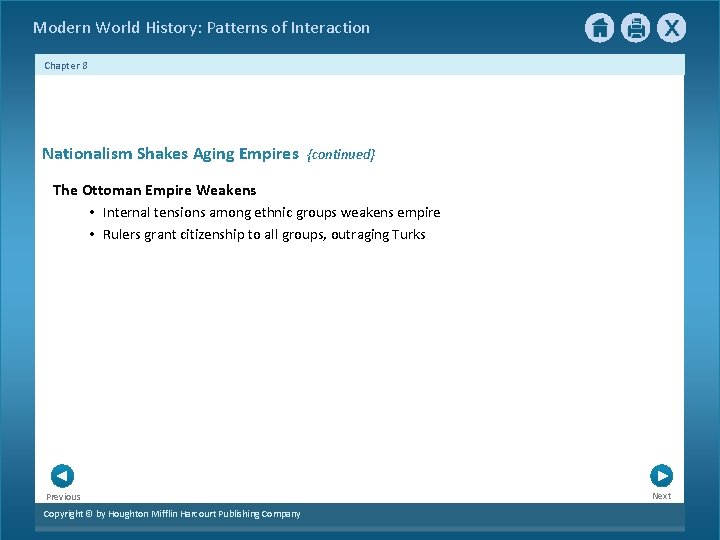Click the 'Previous' label text
The width and height of the screenshot is (720, 540).
coord(63,497)
